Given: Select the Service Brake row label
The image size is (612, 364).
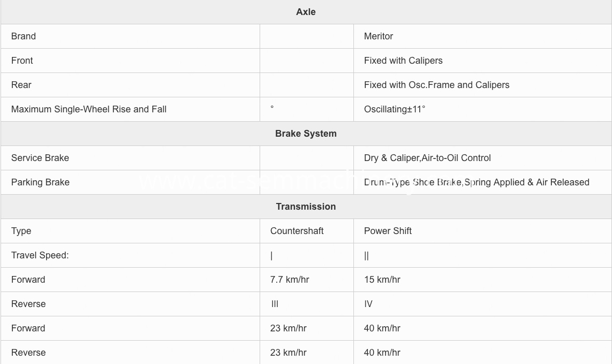Looking at the screenshot, I should coord(40,158).
